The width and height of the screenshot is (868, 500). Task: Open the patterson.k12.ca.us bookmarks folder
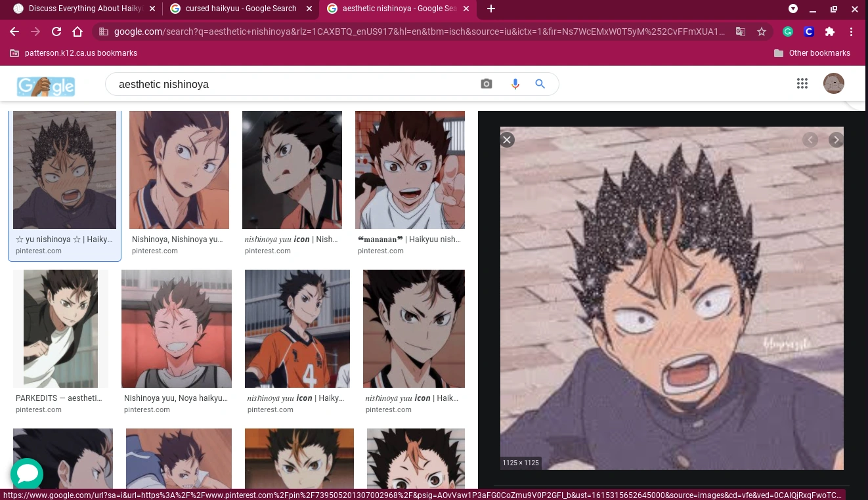pos(74,53)
